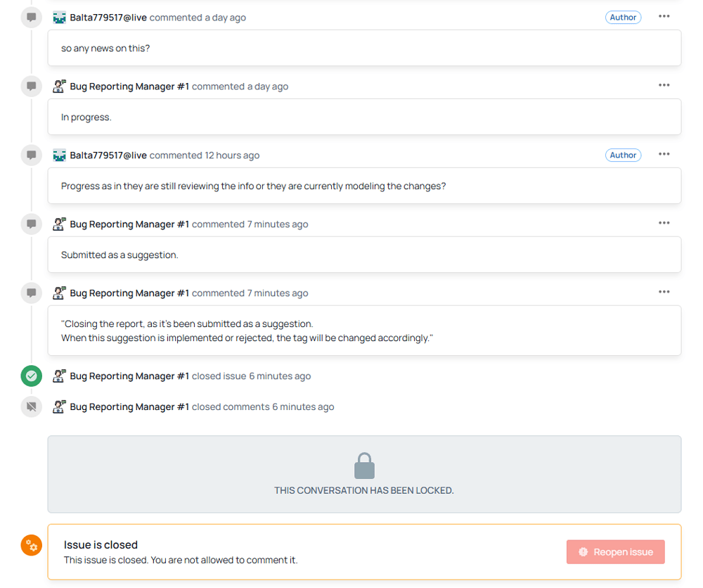
Task: Click Author badge on the 12 hours ago comment
Action: tap(623, 155)
